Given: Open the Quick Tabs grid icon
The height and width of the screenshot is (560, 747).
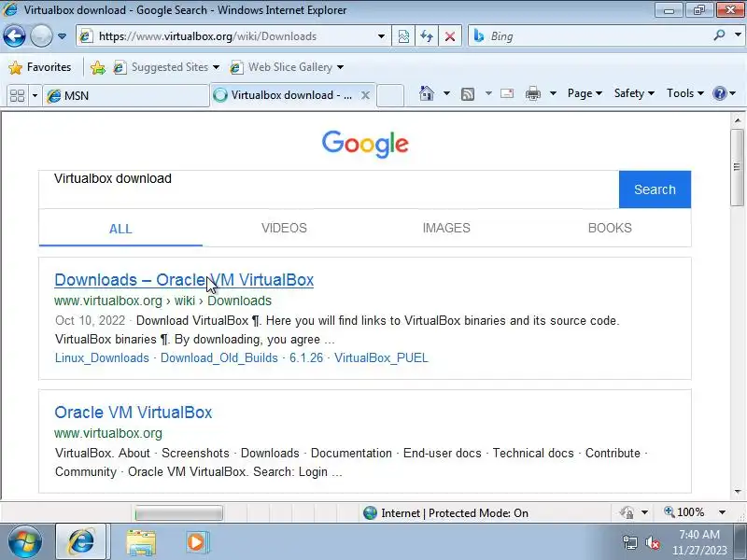Looking at the screenshot, I should point(17,95).
